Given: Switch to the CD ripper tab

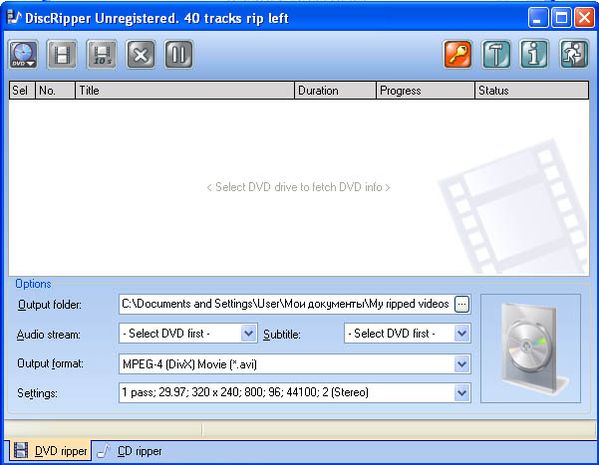Looking at the screenshot, I should (x=130, y=451).
